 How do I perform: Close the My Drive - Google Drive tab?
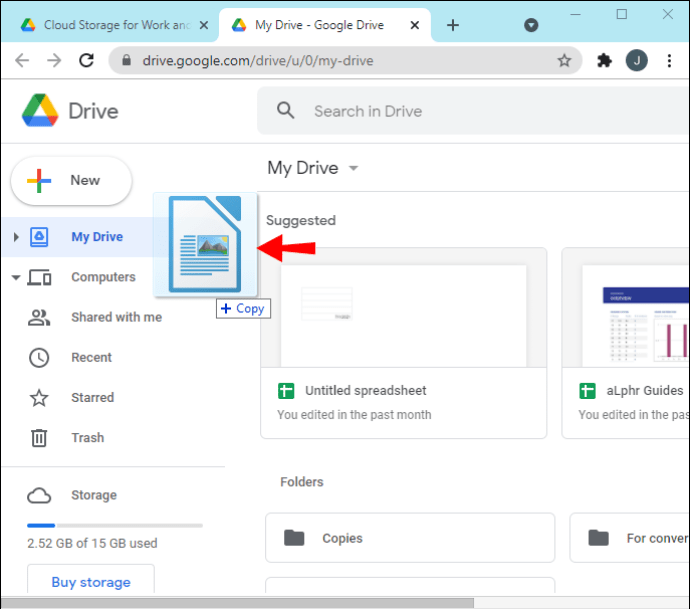click(415, 25)
